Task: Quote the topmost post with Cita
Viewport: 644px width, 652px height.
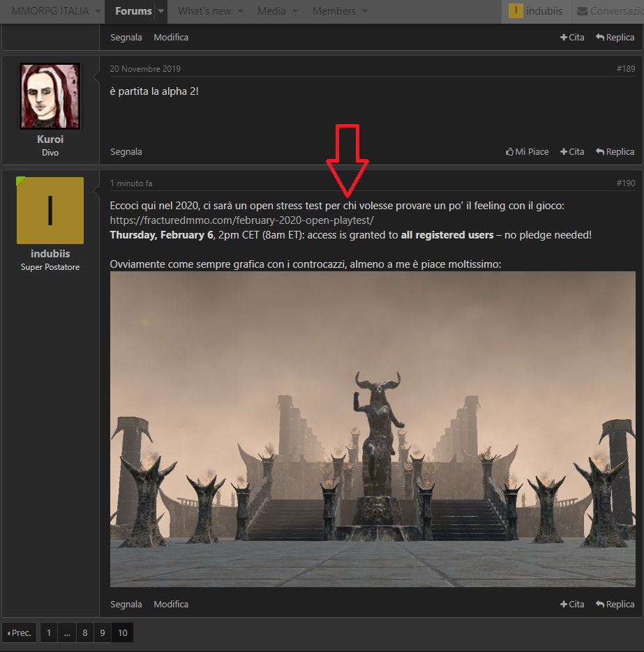Action: point(572,38)
